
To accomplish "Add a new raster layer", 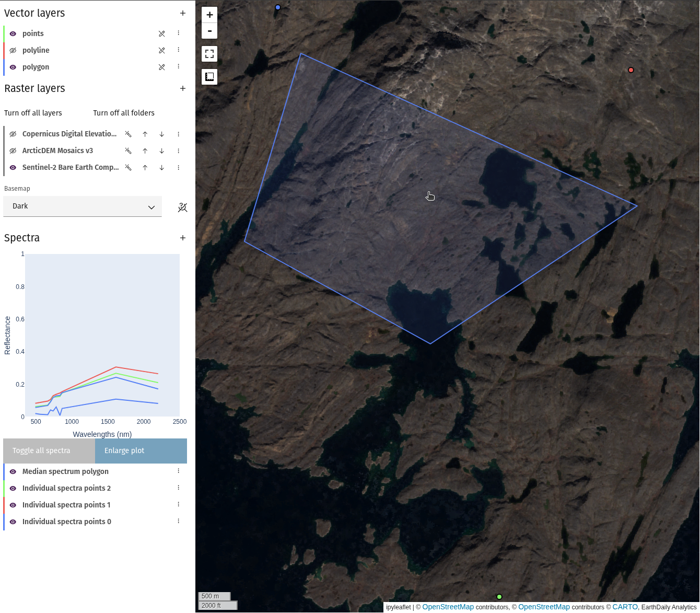I will click(183, 88).
